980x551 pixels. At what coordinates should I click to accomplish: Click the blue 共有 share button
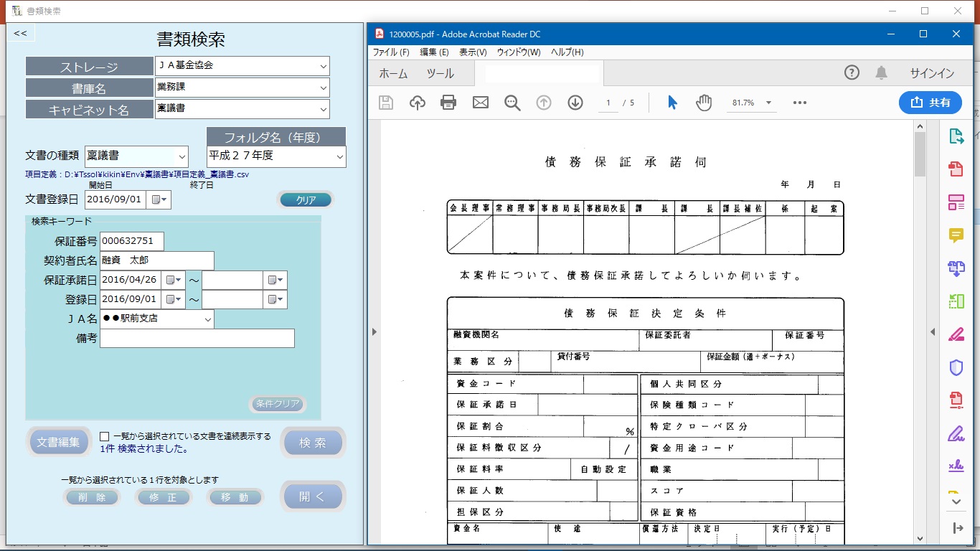coord(930,103)
